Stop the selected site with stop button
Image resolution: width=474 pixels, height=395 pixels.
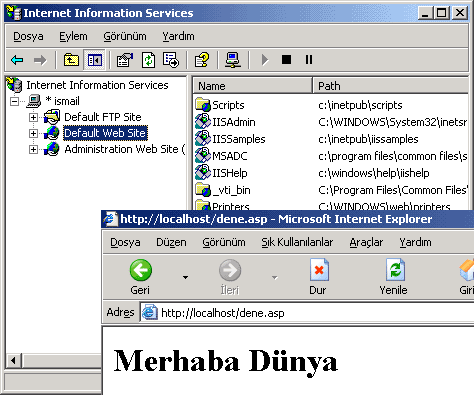coord(286,60)
